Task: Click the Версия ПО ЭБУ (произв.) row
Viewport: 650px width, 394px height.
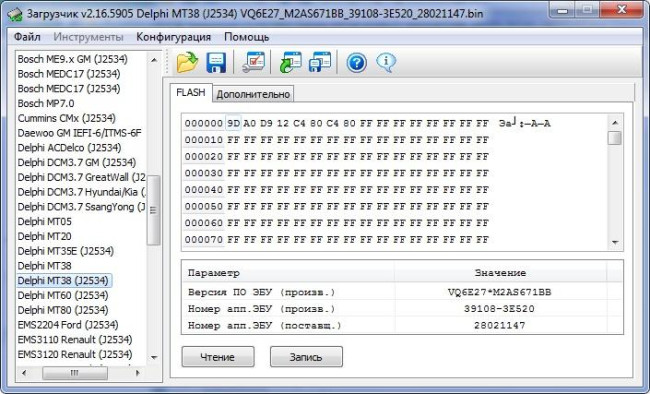Action: [402, 292]
